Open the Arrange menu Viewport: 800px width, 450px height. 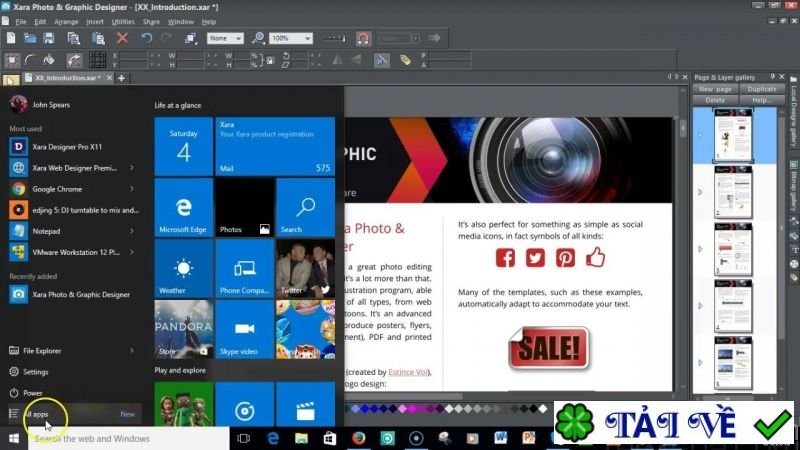67,21
